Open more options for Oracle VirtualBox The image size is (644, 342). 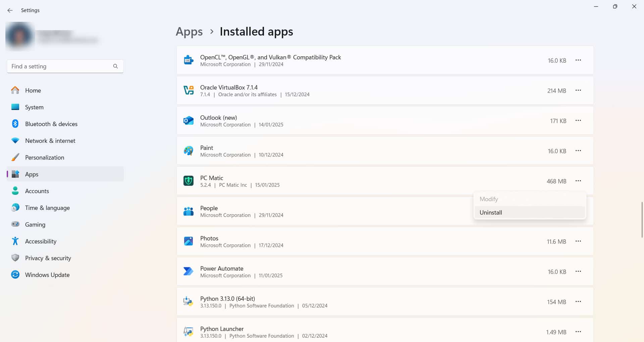point(578,90)
